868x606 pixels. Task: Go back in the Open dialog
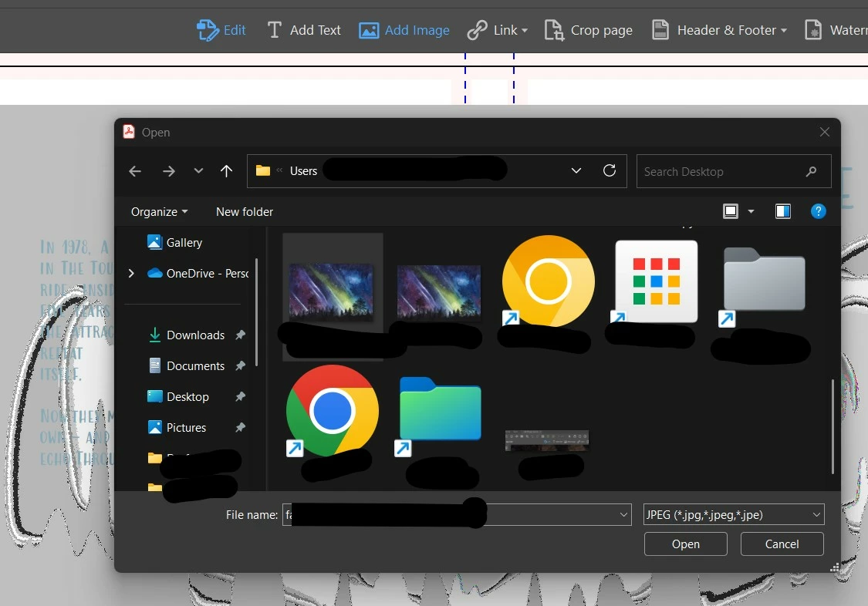[x=135, y=171]
